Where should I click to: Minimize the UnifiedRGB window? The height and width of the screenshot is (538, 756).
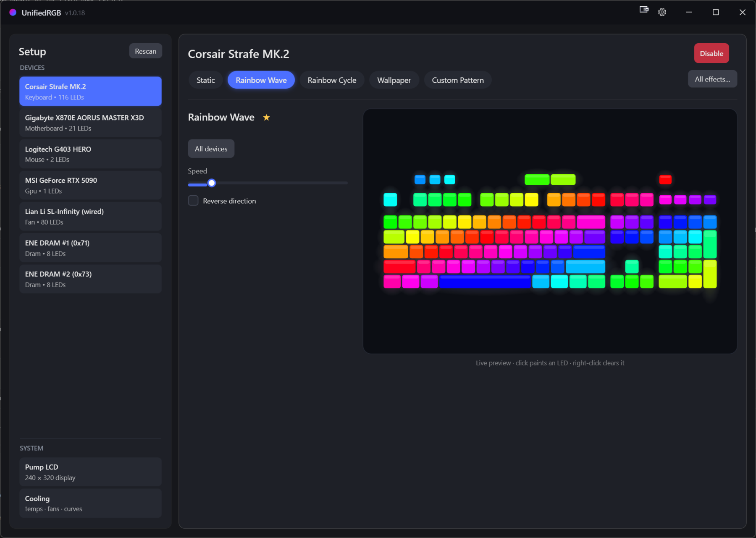689,12
